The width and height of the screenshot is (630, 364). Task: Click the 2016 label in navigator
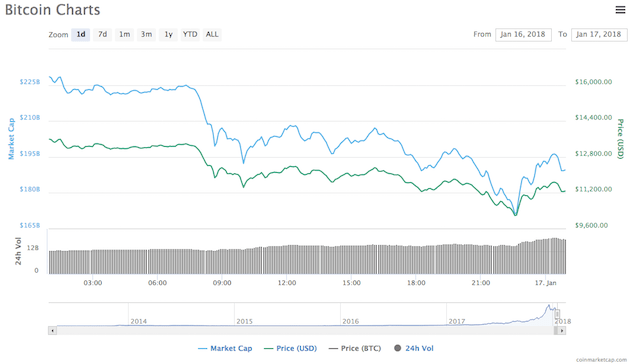[x=350, y=321]
